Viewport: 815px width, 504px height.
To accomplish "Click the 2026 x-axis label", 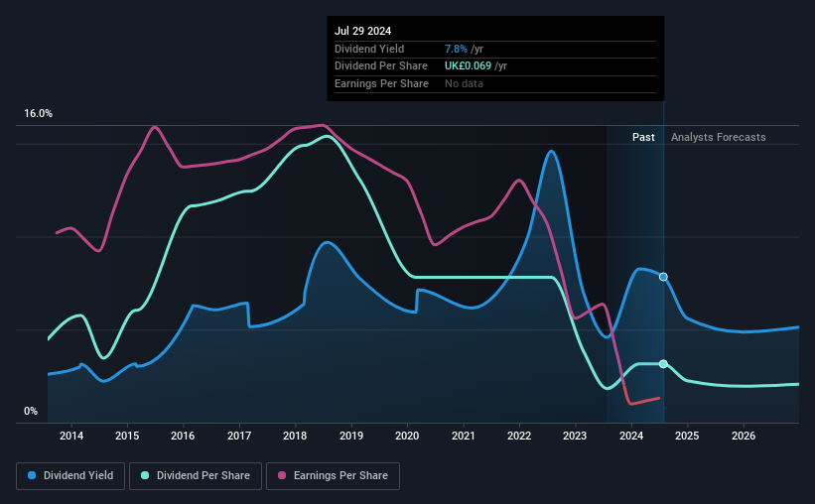I will tap(744, 436).
